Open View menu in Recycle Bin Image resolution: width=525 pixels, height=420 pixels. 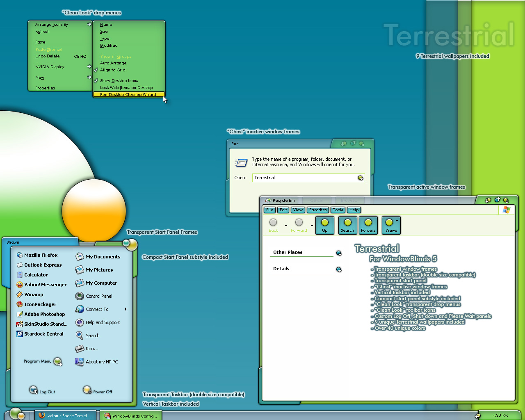(298, 210)
